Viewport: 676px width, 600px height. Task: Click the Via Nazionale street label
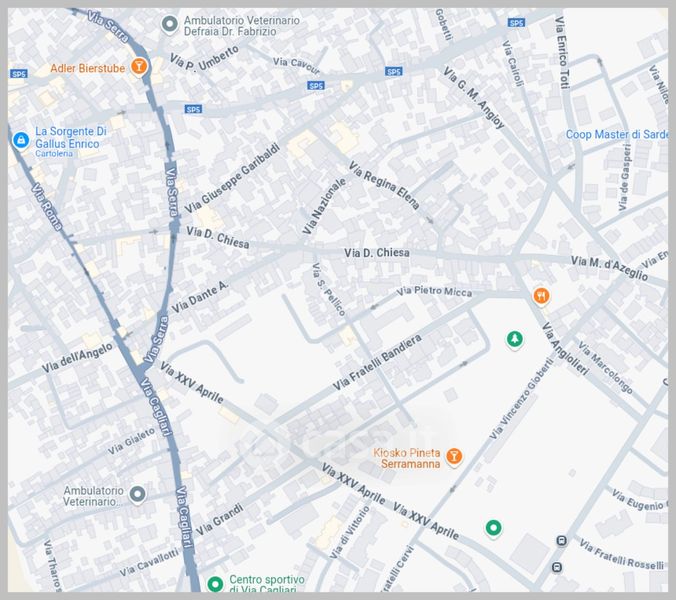pos(324,206)
